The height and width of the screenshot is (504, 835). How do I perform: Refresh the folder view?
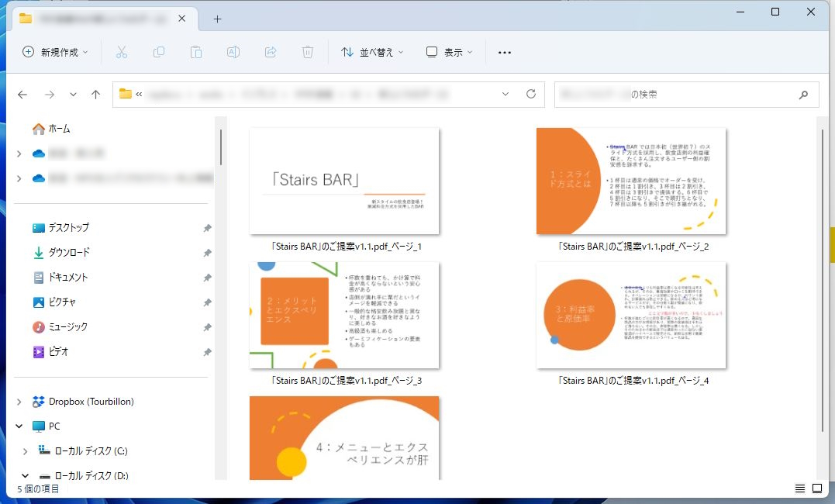click(531, 94)
